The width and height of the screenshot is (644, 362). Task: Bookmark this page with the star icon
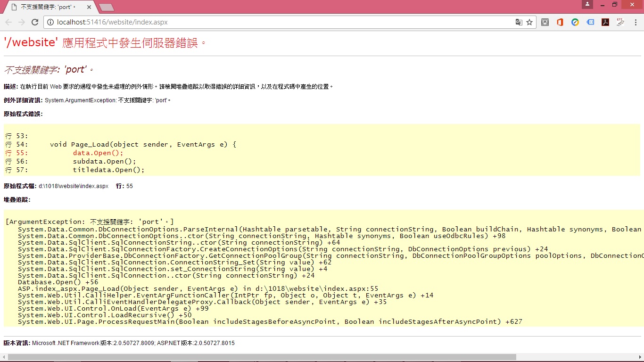tap(529, 22)
